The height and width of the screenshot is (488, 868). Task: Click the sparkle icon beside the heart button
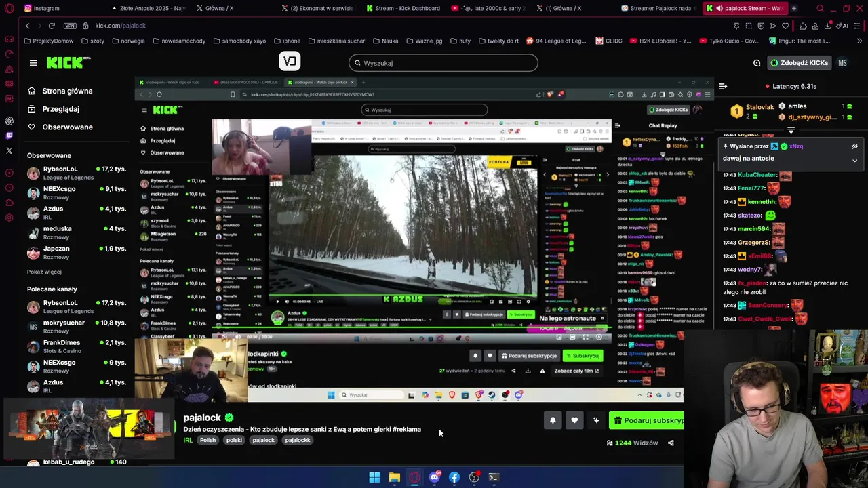596,420
